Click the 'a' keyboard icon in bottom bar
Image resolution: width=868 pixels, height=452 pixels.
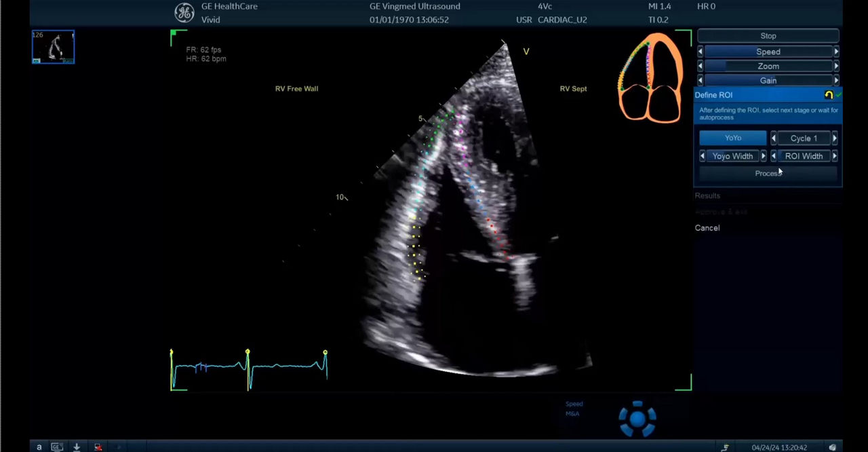tap(39, 447)
